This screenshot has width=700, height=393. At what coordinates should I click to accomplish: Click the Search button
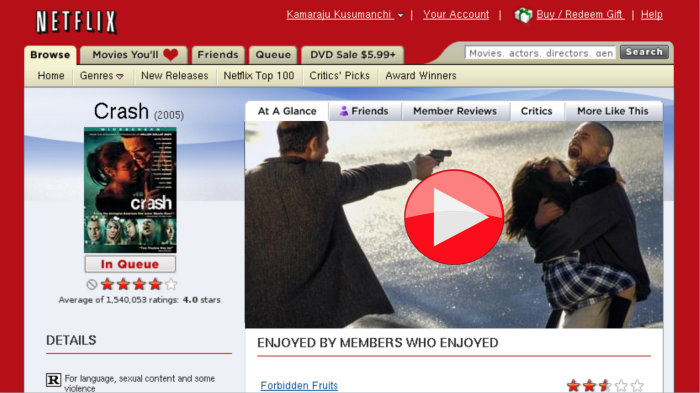[644, 52]
